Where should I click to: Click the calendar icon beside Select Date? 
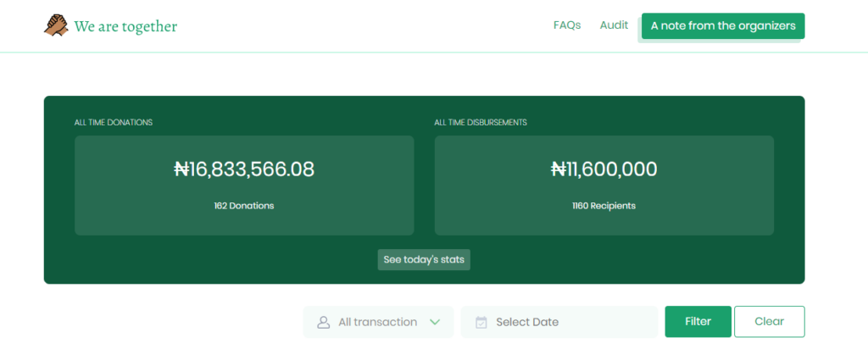click(x=481, y=322)
